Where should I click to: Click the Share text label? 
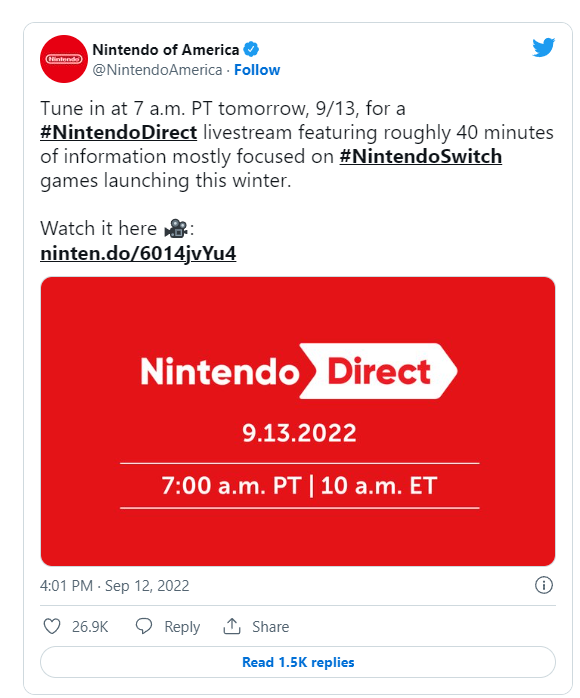coord(271,627)
